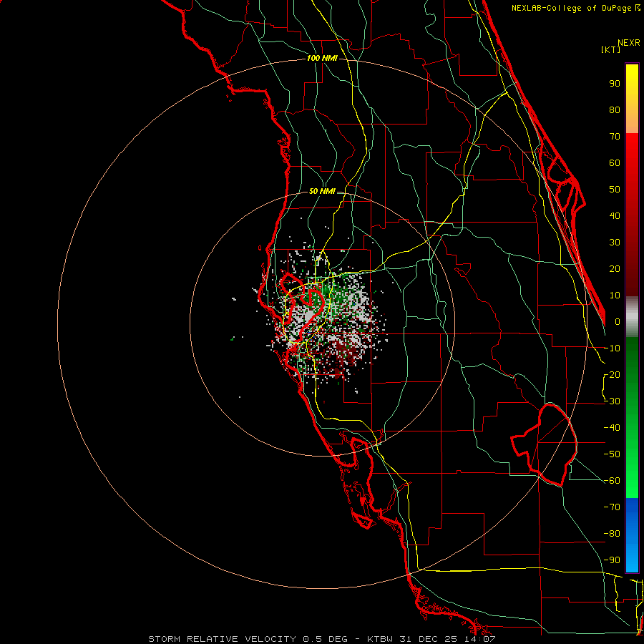
Task: Select the -60 value on velocity scale
Action: pyautogui.click(x=612, y=481)
